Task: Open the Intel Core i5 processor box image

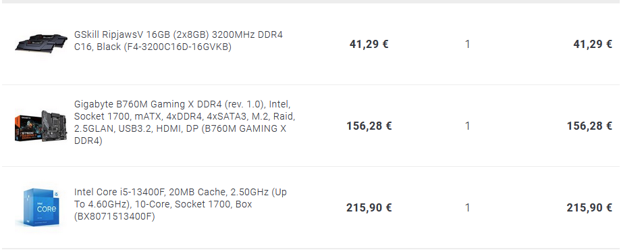Action: [x=39, y=207]
